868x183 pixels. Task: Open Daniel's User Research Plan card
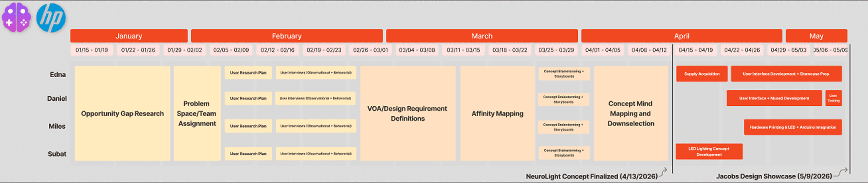248,98
